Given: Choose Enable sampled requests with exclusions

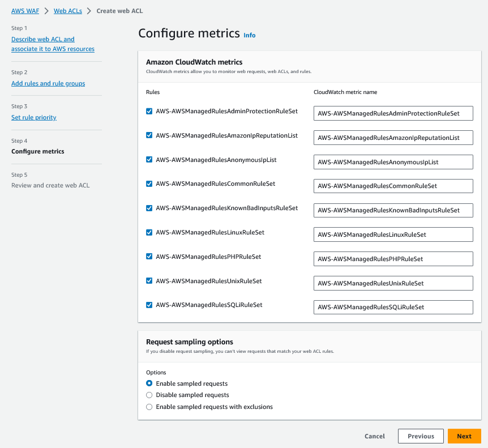Looking at the screenshot, I should click(149, 407).
